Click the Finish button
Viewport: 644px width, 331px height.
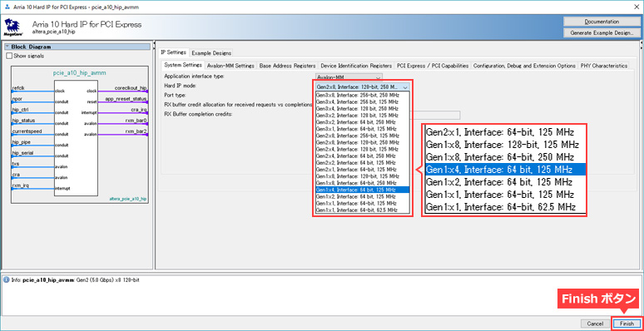[x=627, y=324]
